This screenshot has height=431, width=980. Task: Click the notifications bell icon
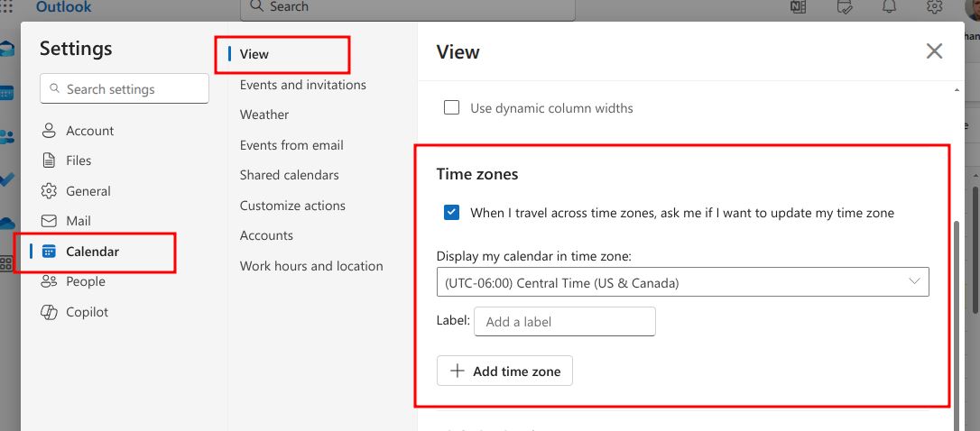889,7
